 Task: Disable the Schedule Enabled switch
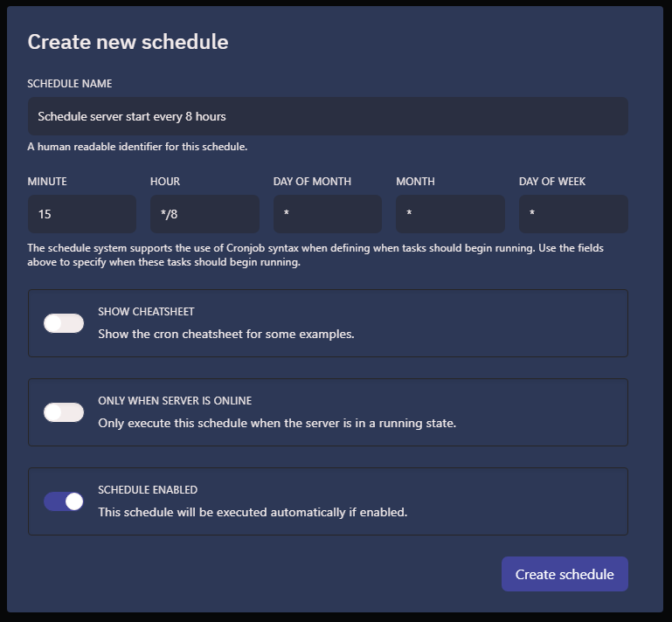64,501
